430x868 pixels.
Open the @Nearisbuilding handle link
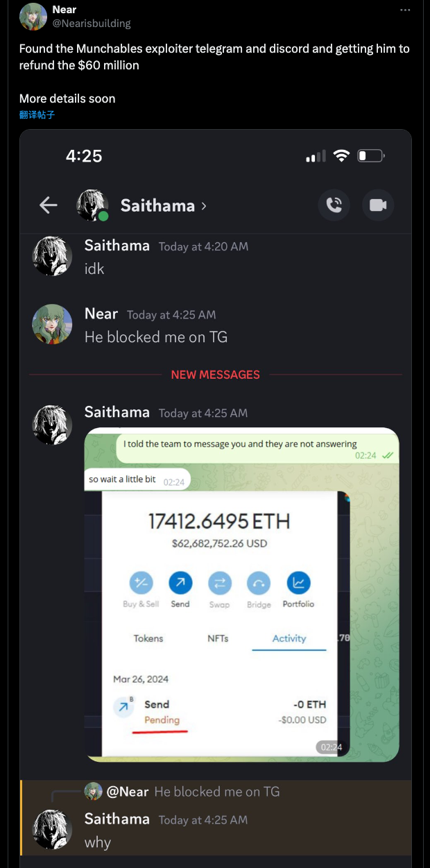point(92,23)
